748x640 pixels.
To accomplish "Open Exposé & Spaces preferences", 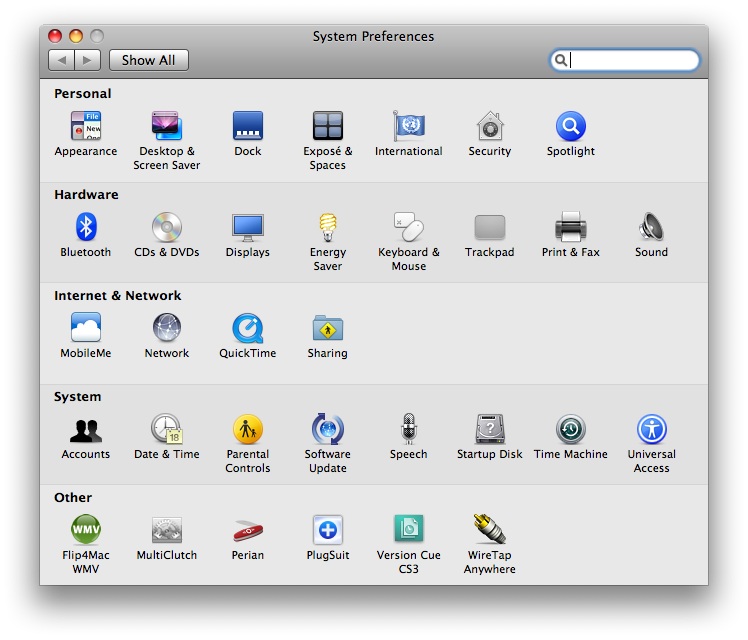I will click(x=328, y=127).
